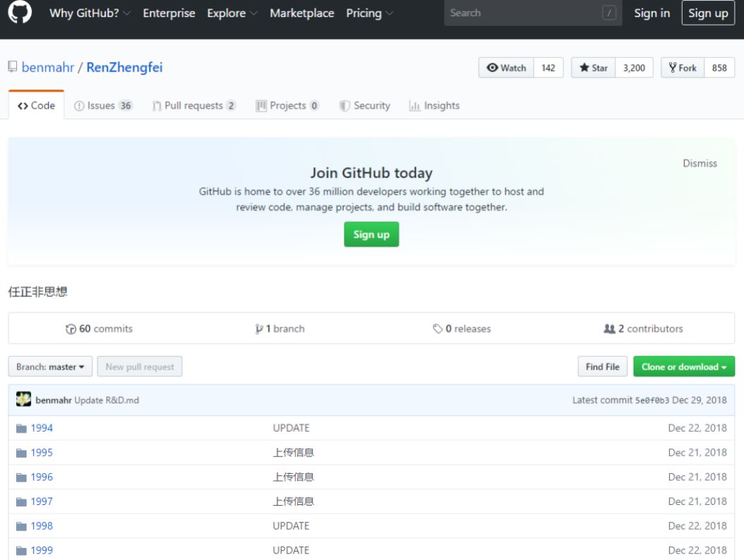
Task: Open the 1998 folder
Action: 42,526
